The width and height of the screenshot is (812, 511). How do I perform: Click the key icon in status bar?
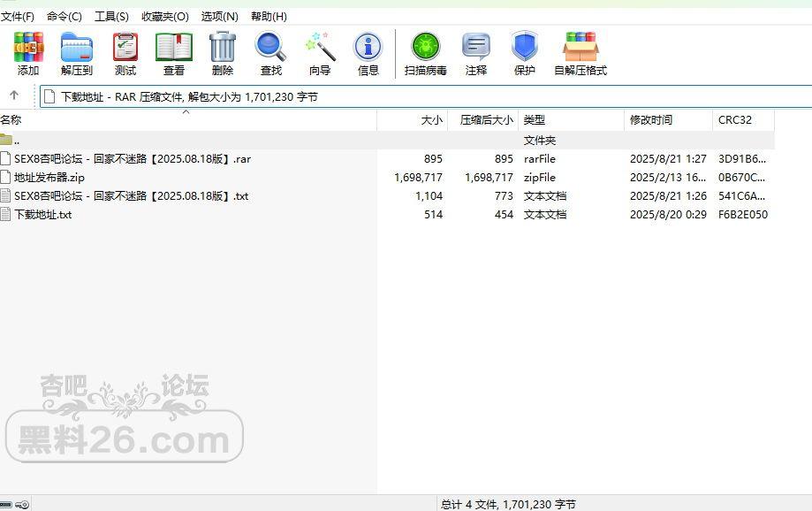coord(22,504)
